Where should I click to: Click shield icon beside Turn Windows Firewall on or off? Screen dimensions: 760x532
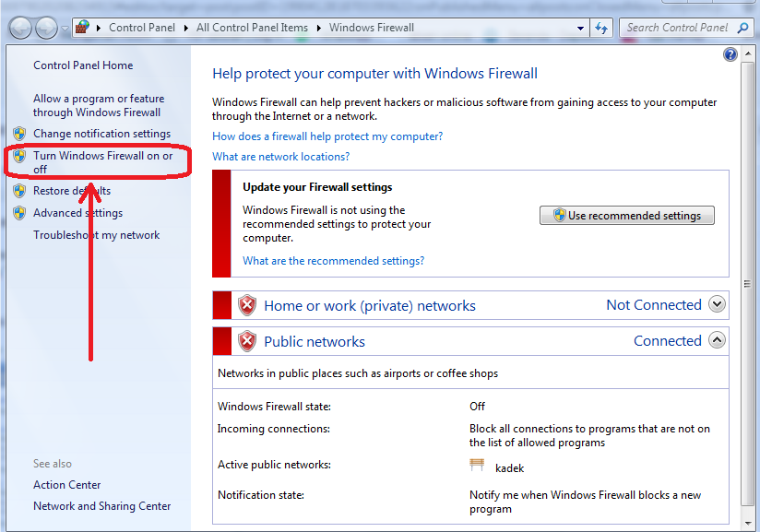pos(19,156)
